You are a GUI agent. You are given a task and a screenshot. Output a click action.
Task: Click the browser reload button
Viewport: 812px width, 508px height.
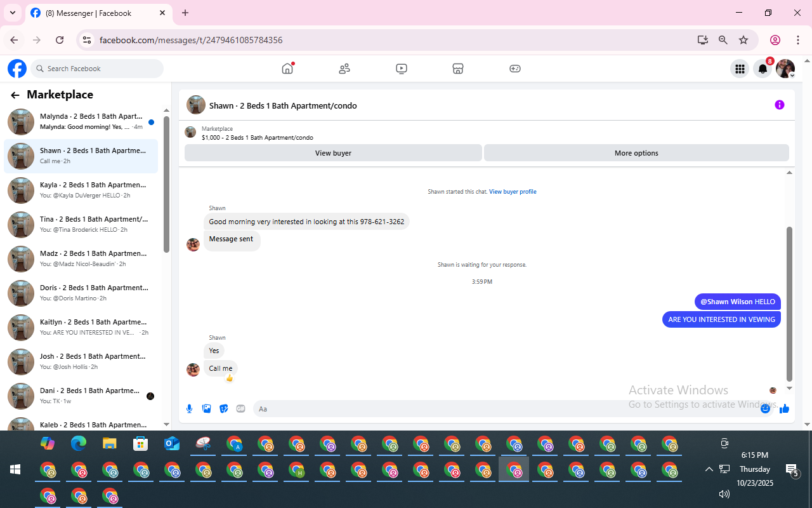pyautogui.click(x=60, y=40)
